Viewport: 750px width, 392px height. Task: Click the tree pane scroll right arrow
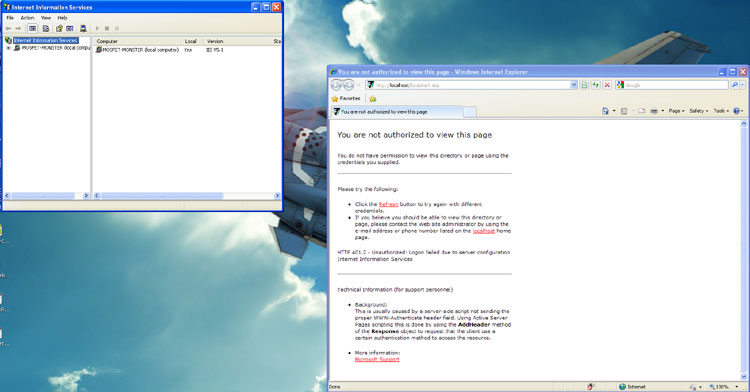[x=86, y=196]
